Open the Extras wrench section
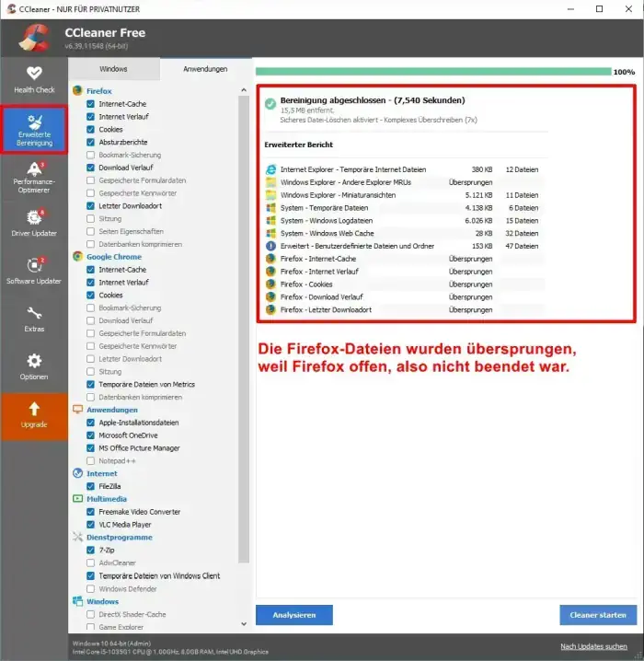 [x=34, y=319]
